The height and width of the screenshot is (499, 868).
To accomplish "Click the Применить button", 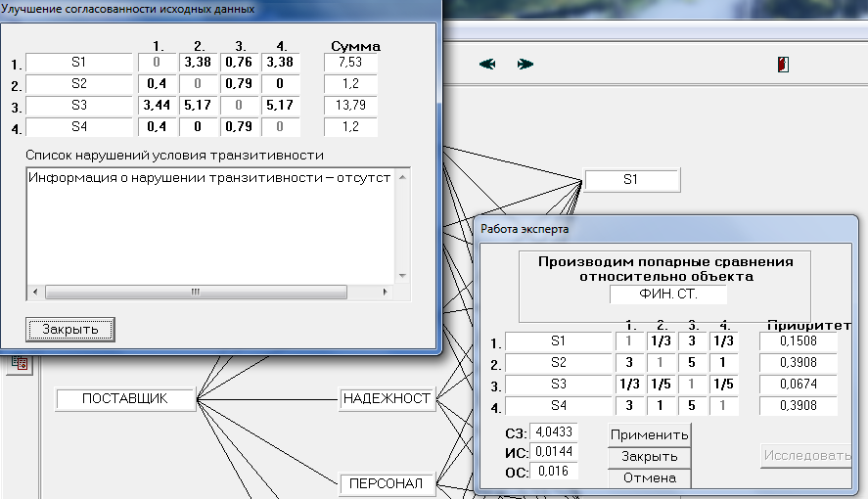I will pos(650,434).
